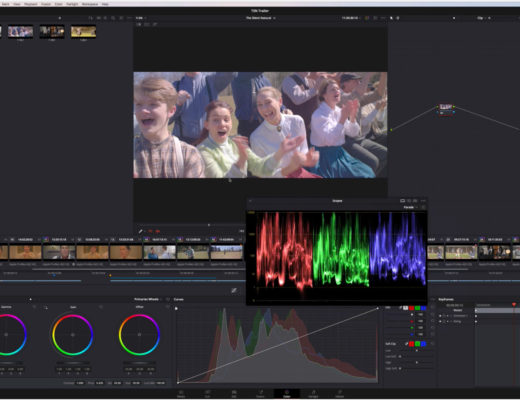Open the Clip mode dropdown in node editor
Screen dimensions: 520x400
pyautogui.click(x=482, y=18)
